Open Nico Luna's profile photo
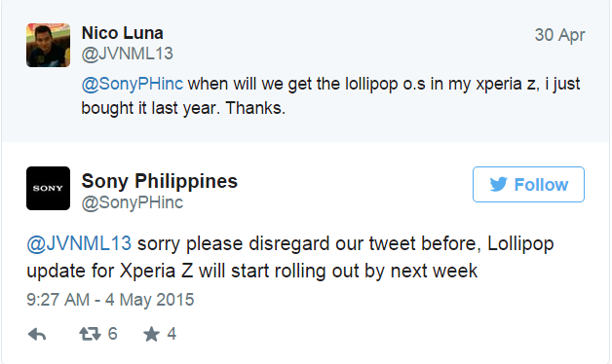Image resolution: width=612 pixels, height=364 pixels. tap(49, 45)
